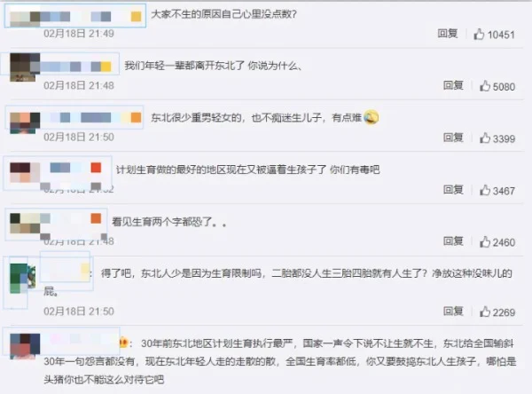532x394 pixels.
Task: Click thumbs-up icon beside 2269
Action: point(484,311)
